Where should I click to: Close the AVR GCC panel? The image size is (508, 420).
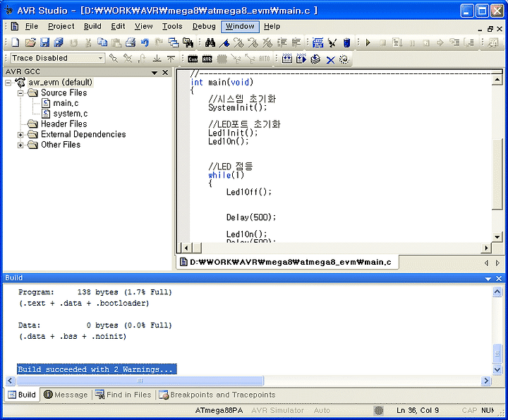(x=165, y=72)
